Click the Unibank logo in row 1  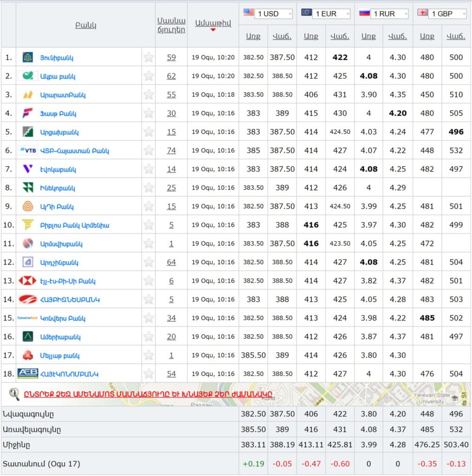[x=27, y=58]
